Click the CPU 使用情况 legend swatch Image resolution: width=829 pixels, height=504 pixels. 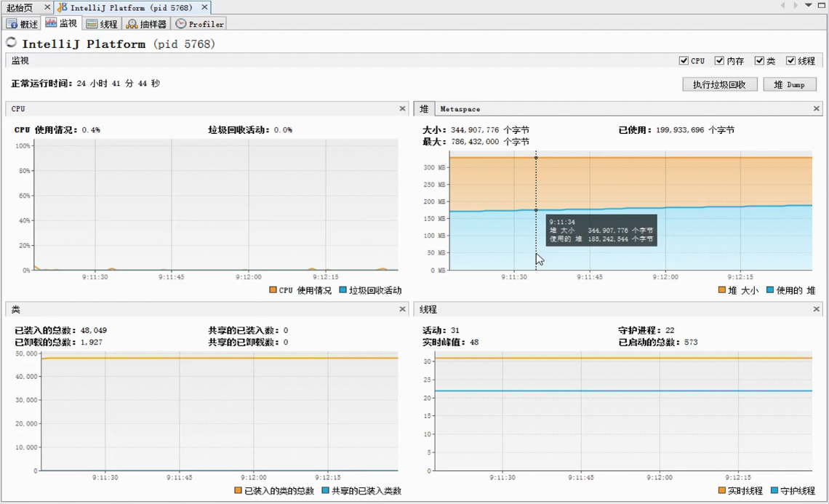click(273, 289)
